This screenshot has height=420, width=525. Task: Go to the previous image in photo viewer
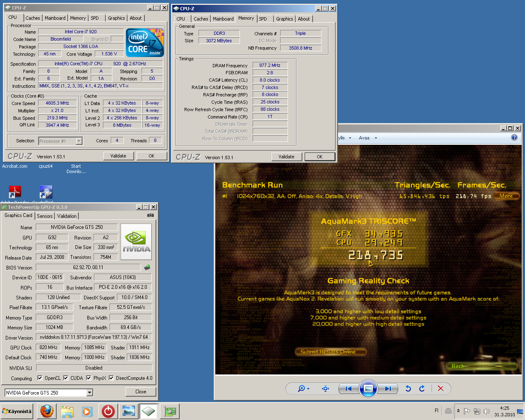348,388
